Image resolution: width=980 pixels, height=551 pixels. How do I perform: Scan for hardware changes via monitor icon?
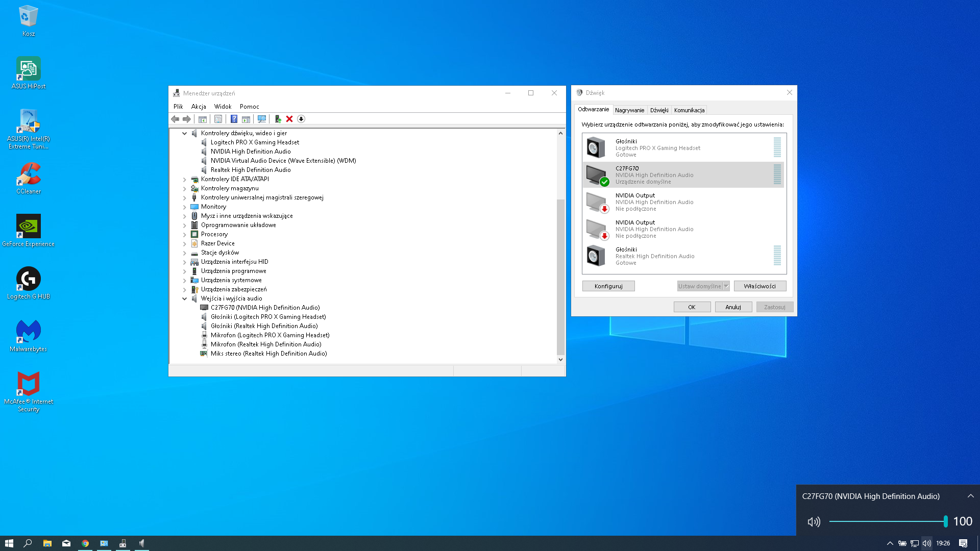point(262,119)
